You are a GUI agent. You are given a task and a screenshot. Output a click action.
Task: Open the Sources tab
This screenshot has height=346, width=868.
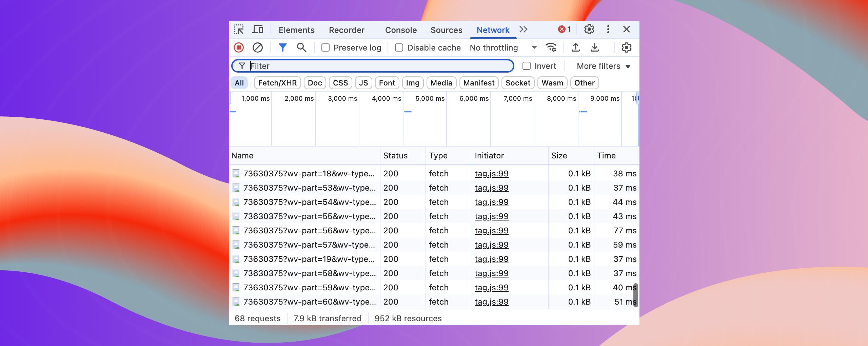pyautogui.click(x=446, y=30)
